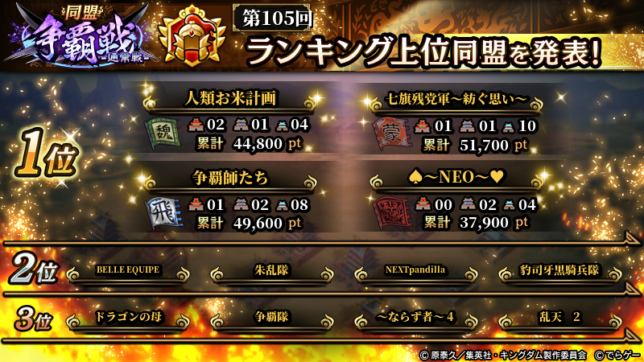Select the 朱乱隊 alliance banner

tap(271, 273)
